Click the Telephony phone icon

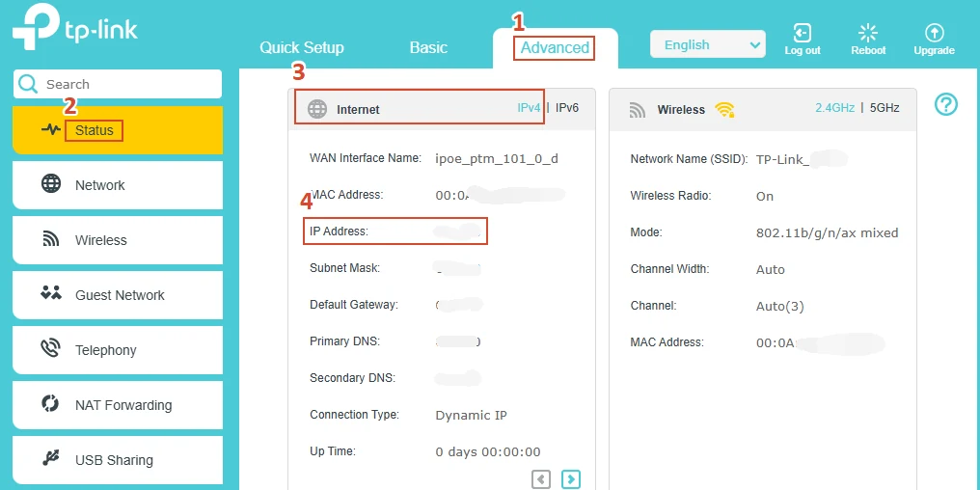[50, 348]
